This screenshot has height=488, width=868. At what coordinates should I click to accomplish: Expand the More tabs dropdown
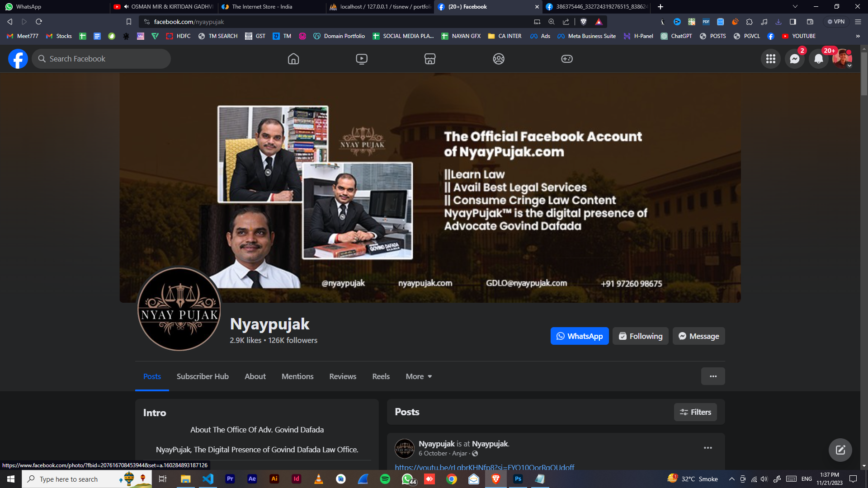[x=419, y=376]
